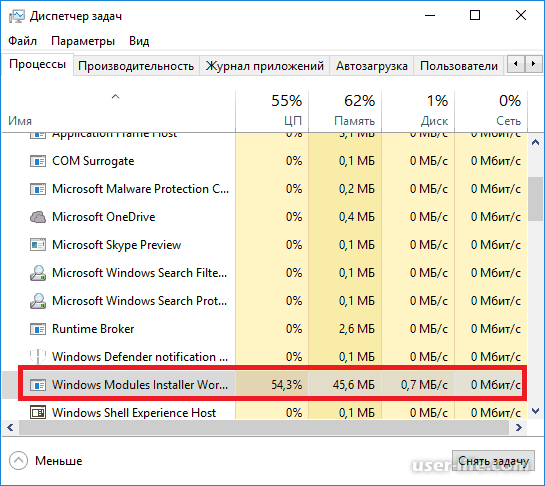Click the Microsoft Windows Search Protocol icon
This screenshot has height=486, width=545.
[38, 301]
